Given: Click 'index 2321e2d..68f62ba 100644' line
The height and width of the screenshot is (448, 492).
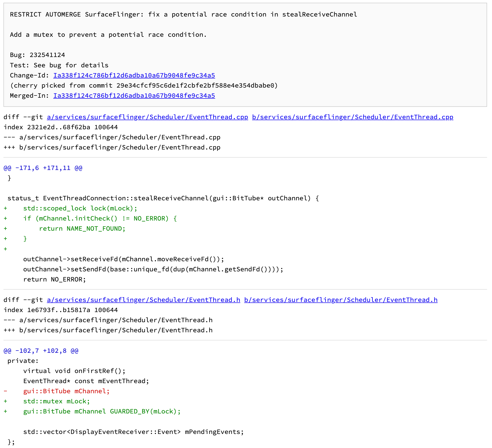Looking at the screenshot, I should [61, 127].
